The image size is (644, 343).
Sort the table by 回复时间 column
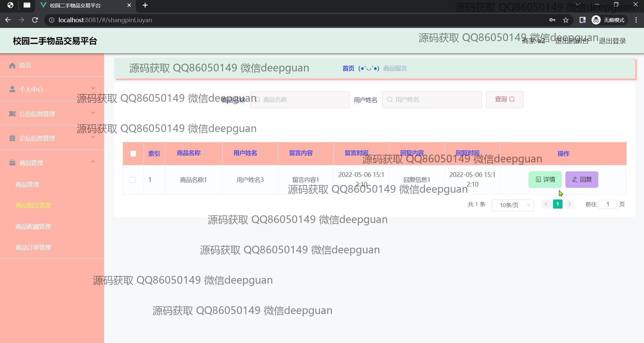pos(484,154)
